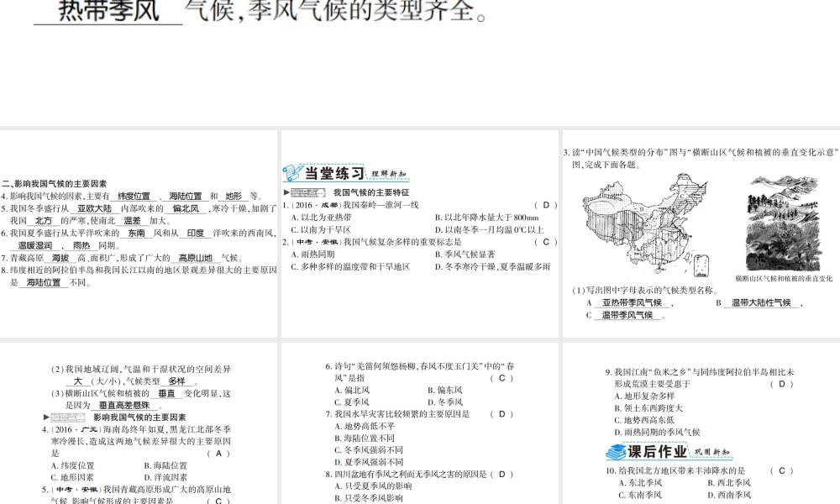Screen dimensions: 840x504
Task: Click the answer 温暖湿润 in question 6
Action: tap(35, 245)
